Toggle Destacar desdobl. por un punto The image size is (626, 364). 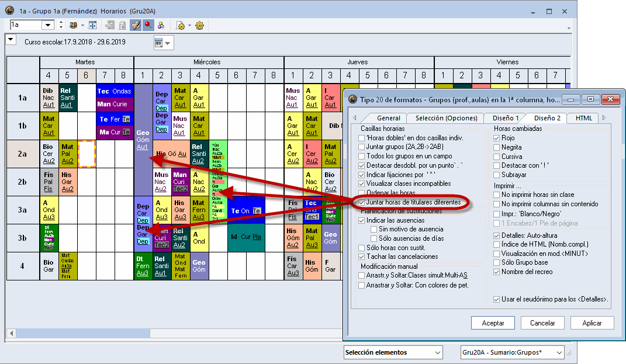362,165
